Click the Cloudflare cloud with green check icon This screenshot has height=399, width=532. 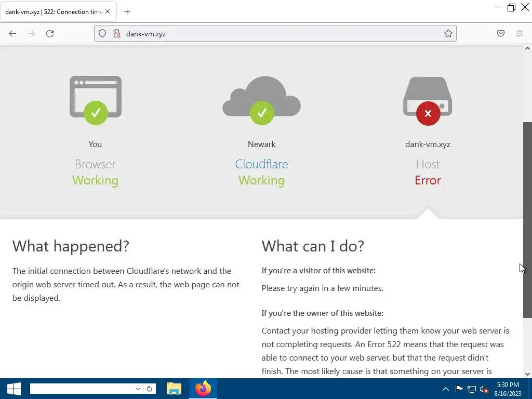(x=262, y=100)
